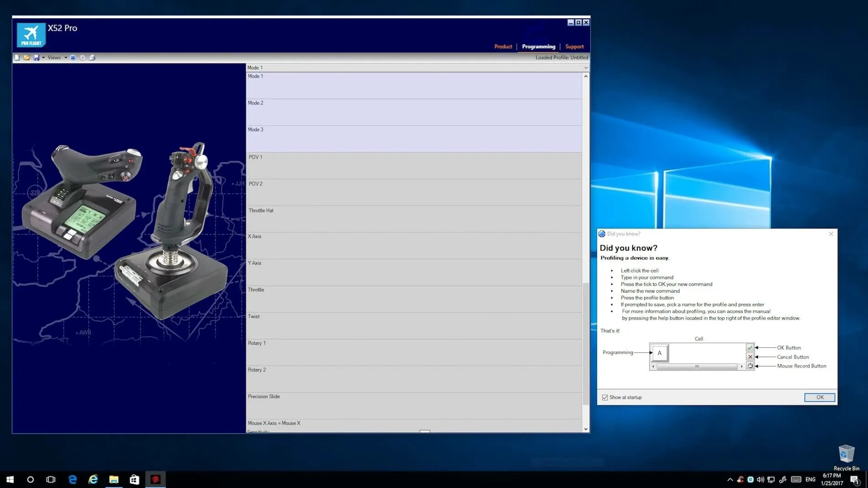
Task: Click the Twist row
Action: point(414,326)
